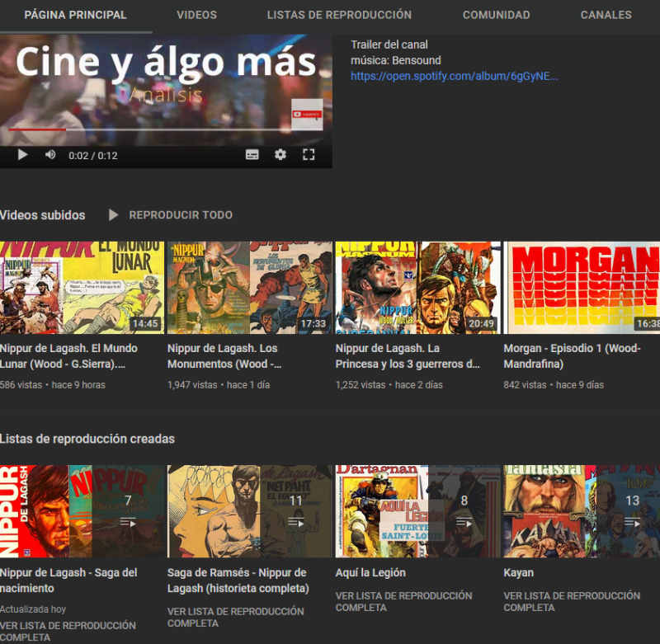This screenshot has height=644, width=660.
Task: Click playlist icon on 11-video Ramsés playlist
Action: point(296,523)
